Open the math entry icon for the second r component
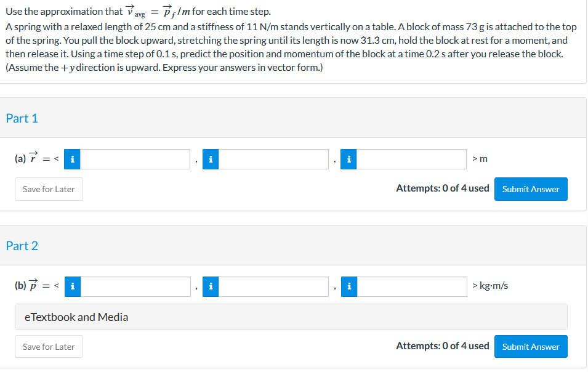The image size is (588, 372). click(x=211, y=159)
